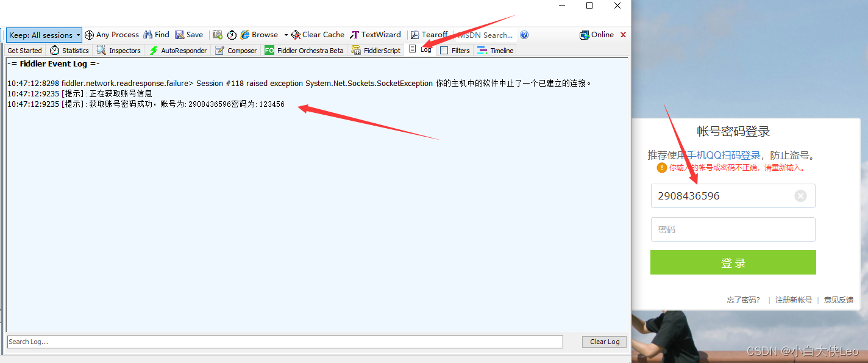Click the Online status indicator
The image size is (868, 363).
pyautogui.click(x=597, y=35)
